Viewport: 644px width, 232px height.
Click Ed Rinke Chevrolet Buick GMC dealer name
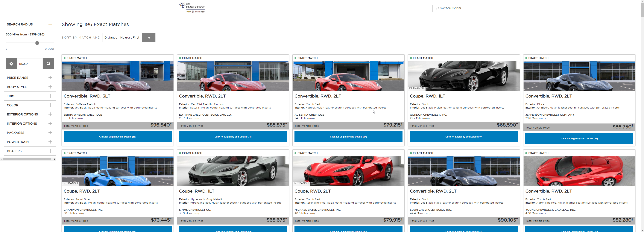(205, 115)
